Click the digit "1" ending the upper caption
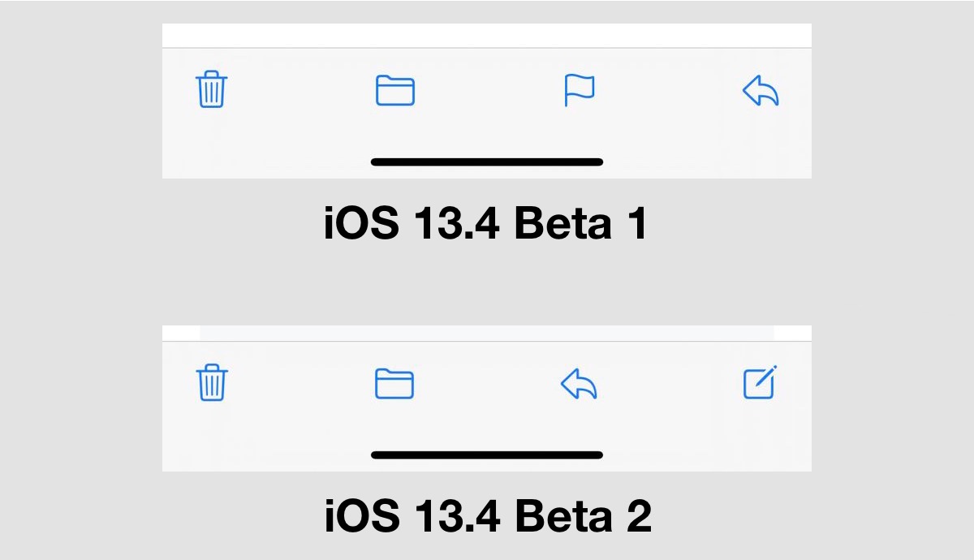 (637, 225)
